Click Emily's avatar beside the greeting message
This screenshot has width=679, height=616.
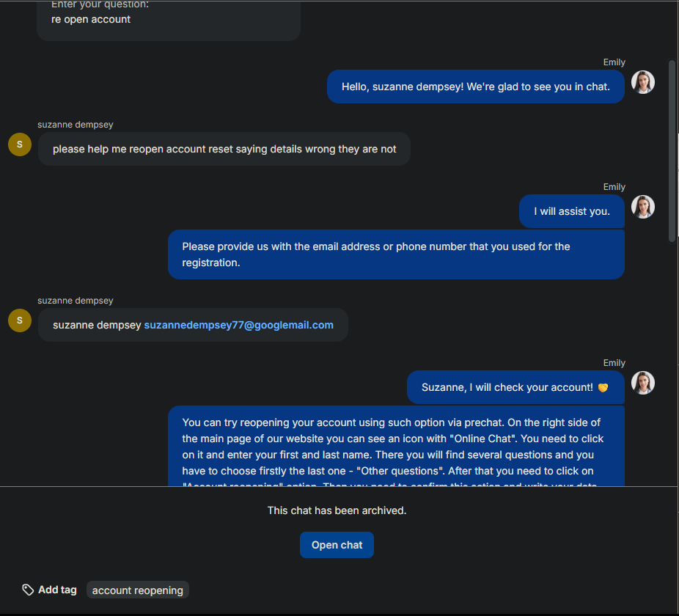pyautogui.click(x=642, y=82)
